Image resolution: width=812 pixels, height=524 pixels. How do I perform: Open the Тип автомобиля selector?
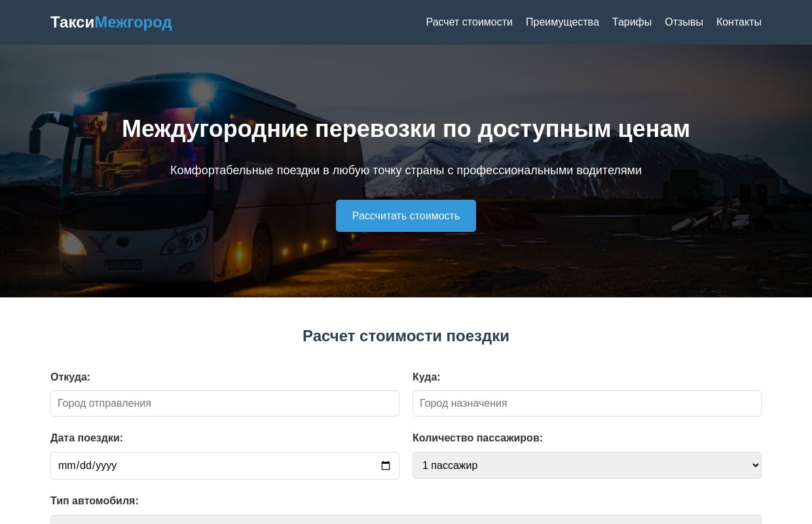pyautogui.click(x=406, y=521)
